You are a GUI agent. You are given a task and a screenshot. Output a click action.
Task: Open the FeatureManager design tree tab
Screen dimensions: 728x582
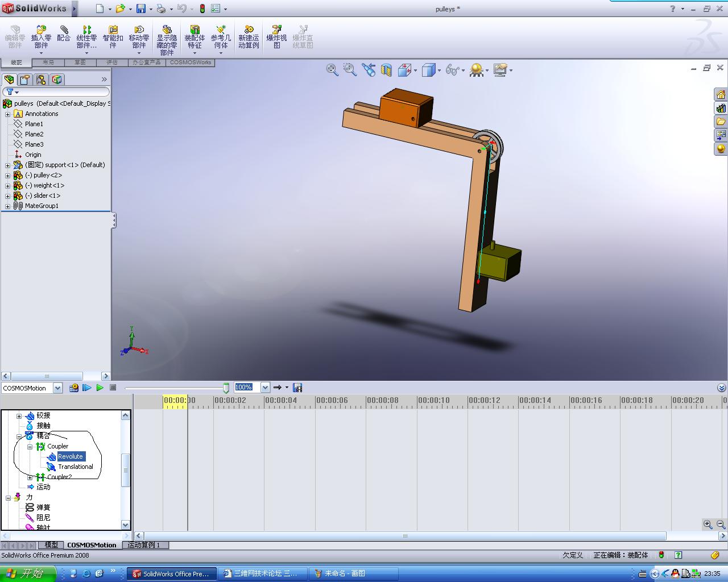[9, 80]
